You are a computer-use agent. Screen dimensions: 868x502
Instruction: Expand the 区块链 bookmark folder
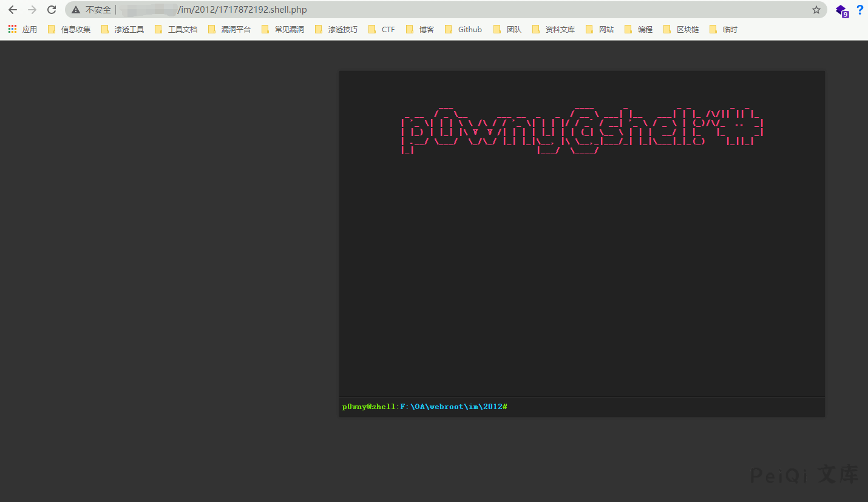point(681,29)
